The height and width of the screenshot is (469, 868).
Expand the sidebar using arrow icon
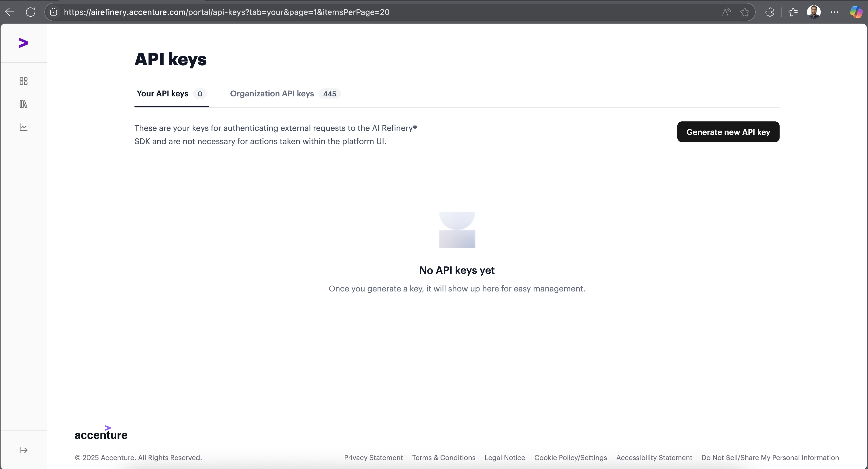(23, 451)
